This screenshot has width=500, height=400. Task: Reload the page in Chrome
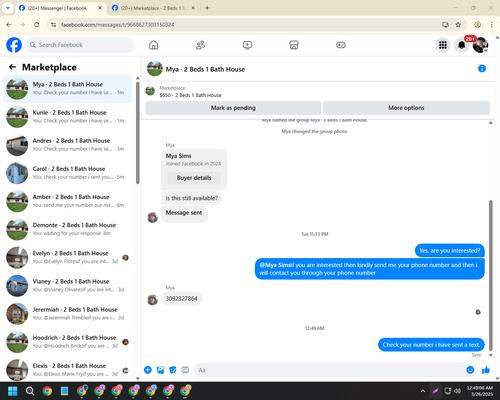[x=37, y=25]
